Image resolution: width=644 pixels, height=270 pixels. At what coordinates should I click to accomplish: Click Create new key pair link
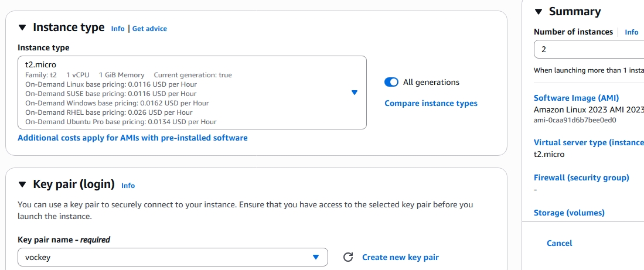pyautogui.click(x=400, y=257)
